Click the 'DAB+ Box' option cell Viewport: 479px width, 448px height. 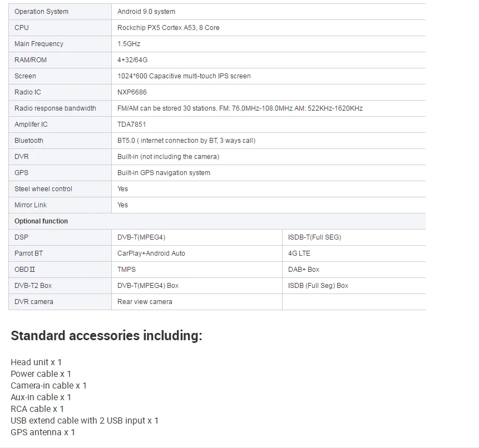click(x=304, y=270)
